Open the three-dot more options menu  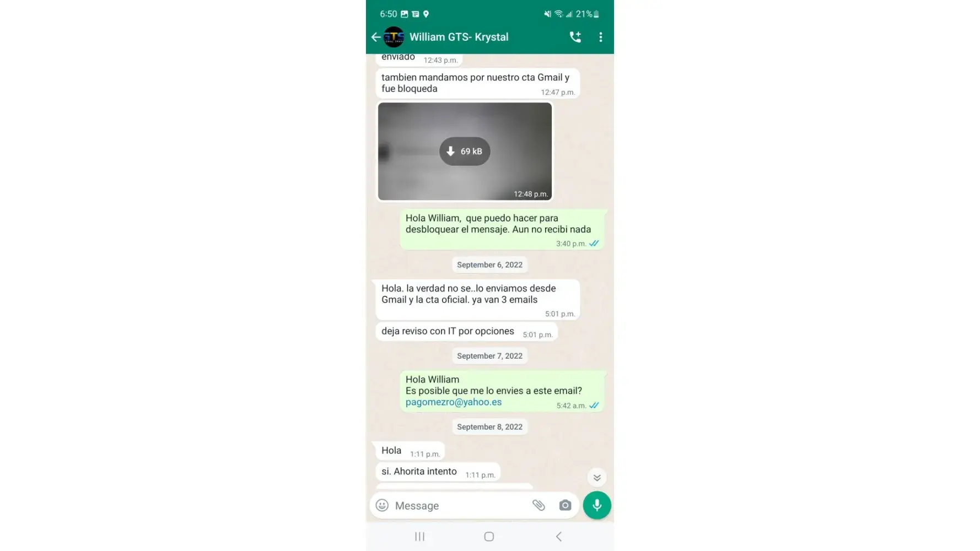[600, 37]
